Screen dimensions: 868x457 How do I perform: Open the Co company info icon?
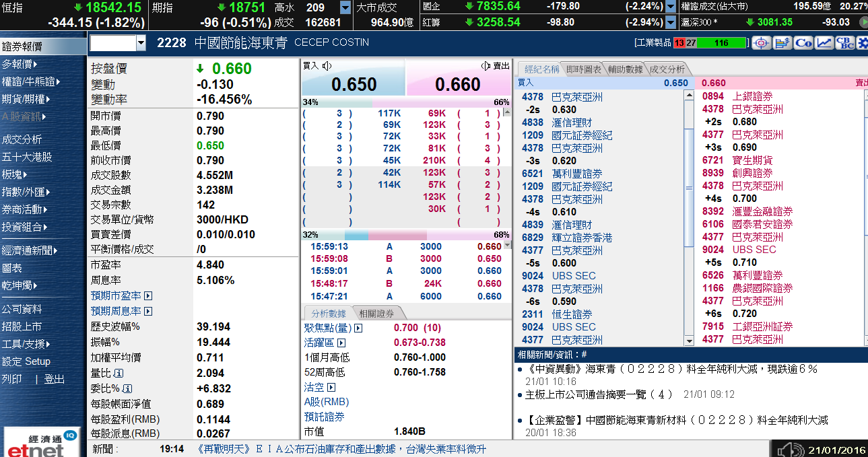[x=803, y=43]
